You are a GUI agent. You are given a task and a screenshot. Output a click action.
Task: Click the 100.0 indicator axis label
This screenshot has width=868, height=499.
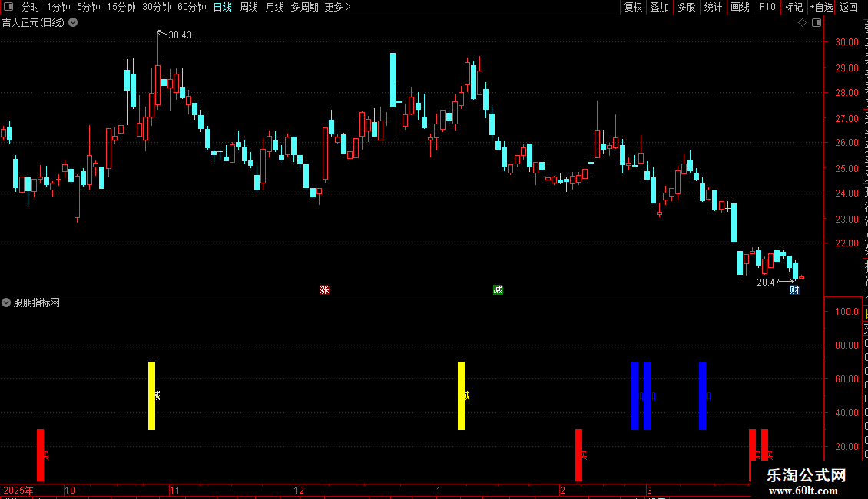847,312
